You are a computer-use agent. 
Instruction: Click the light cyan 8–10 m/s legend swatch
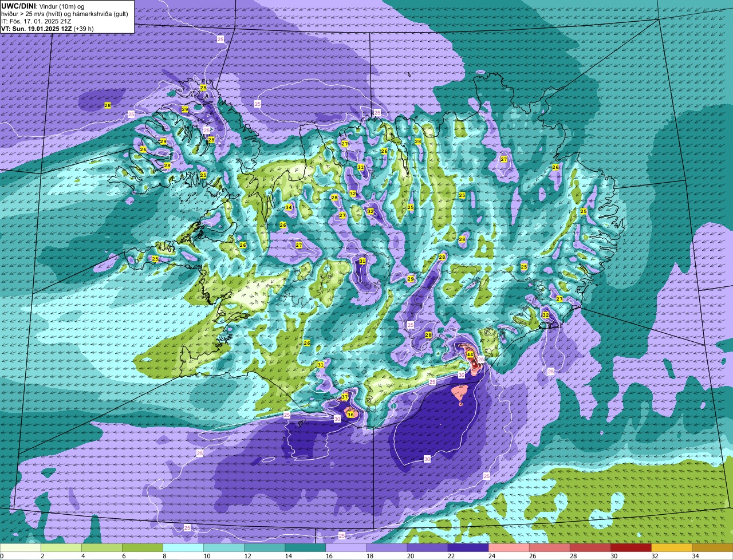point(184,548)
